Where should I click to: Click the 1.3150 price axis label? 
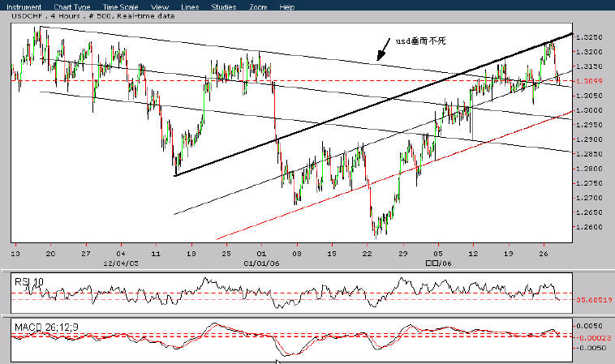pyautogui.click(x=589, y=66)
